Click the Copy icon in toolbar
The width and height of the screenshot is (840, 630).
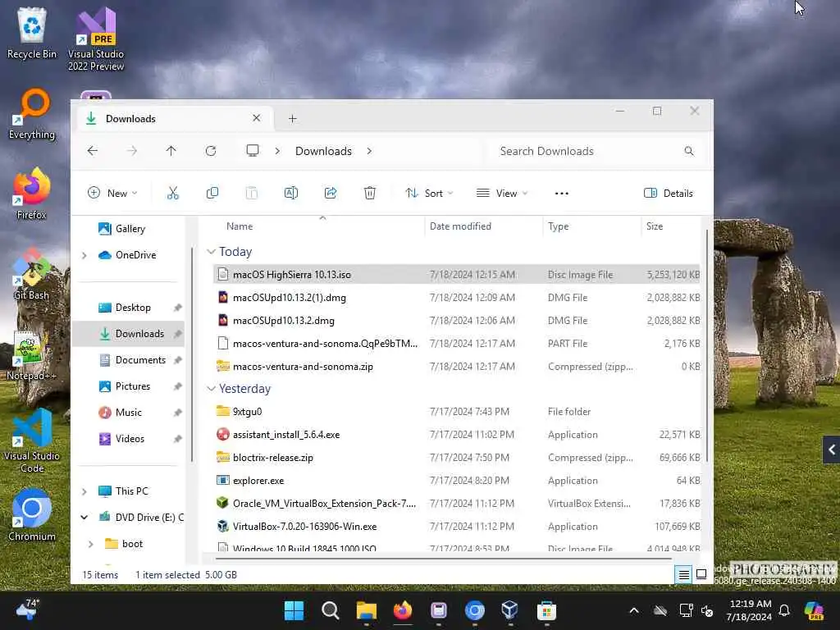tap(212, 193)
